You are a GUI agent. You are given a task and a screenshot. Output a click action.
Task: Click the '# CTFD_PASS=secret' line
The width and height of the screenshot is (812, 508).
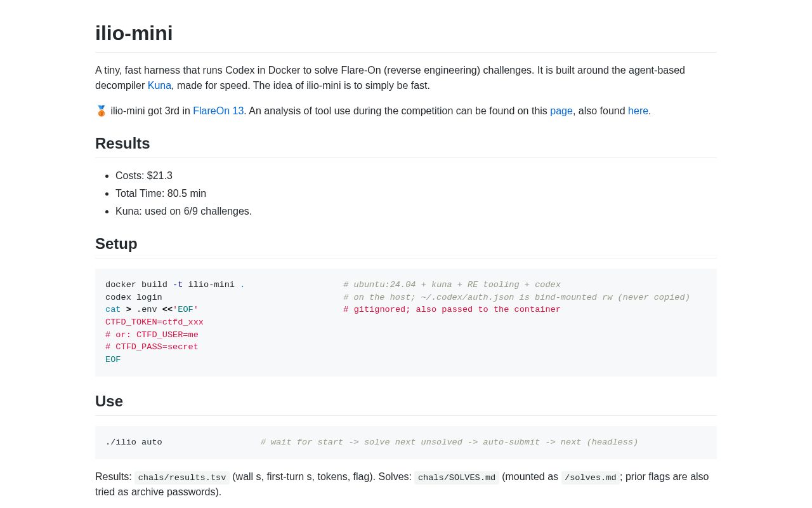tap(152, 347)
